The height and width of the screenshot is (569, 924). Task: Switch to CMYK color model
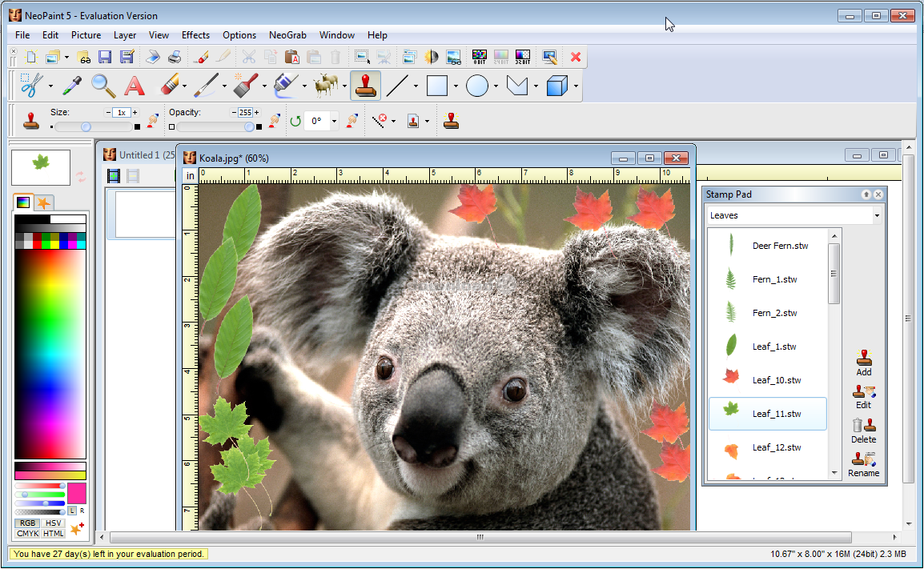[28, 534]
